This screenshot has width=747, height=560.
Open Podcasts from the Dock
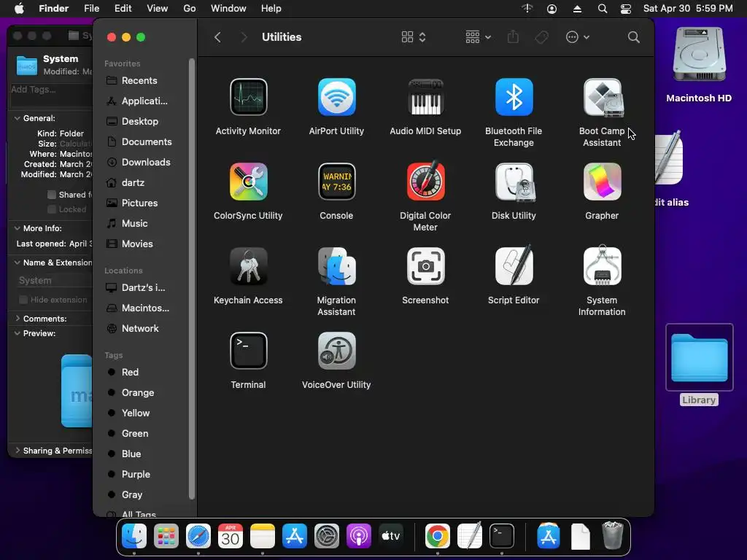(358, 536)
